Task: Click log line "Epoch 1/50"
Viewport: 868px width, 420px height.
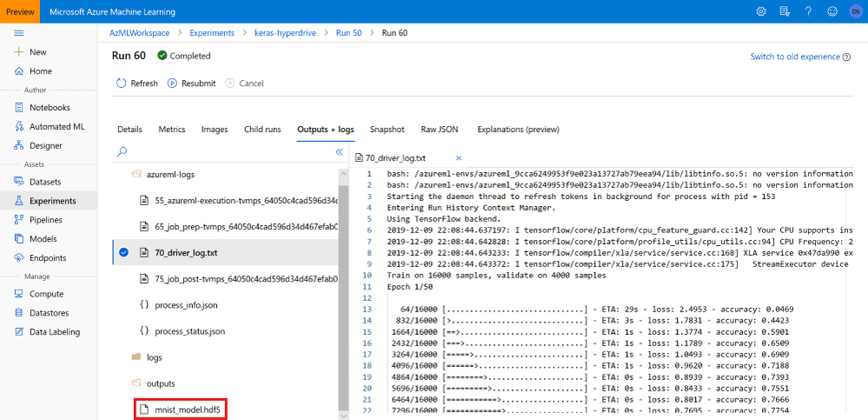Action: pos(409,285)
